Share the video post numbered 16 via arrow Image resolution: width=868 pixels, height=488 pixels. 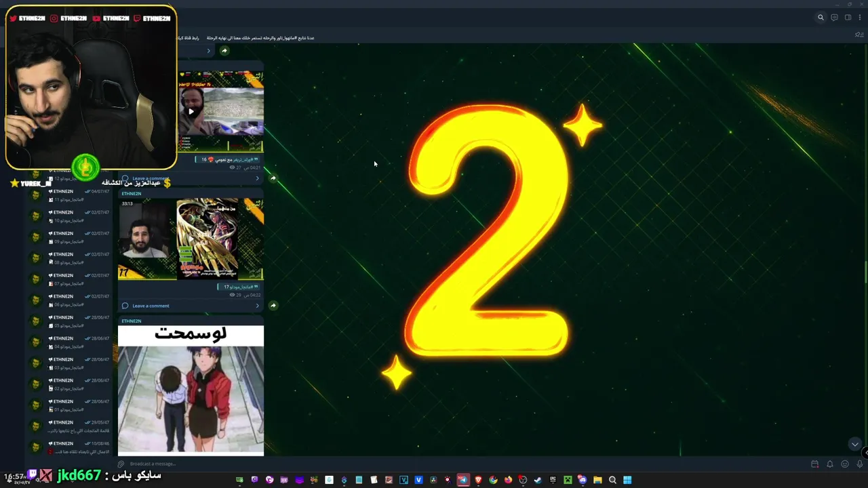[x=273, y=178]
